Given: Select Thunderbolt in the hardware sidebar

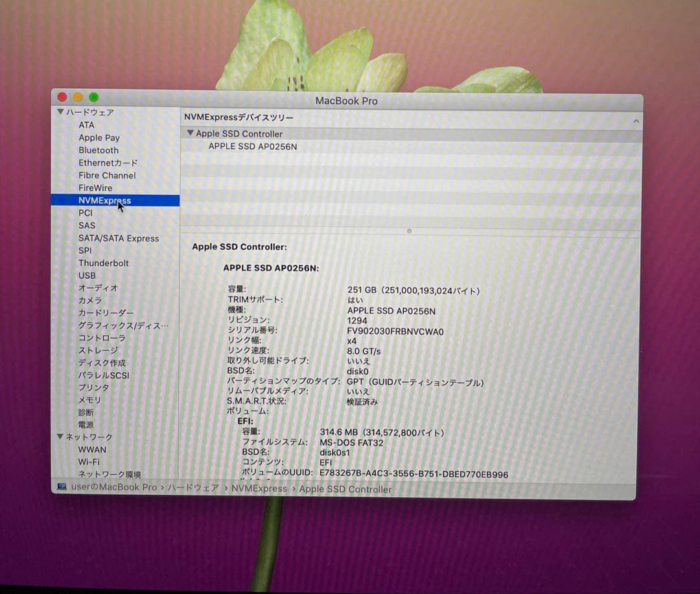Looking at the screenshot, I should pyautogui.click(x=104, y=263).
